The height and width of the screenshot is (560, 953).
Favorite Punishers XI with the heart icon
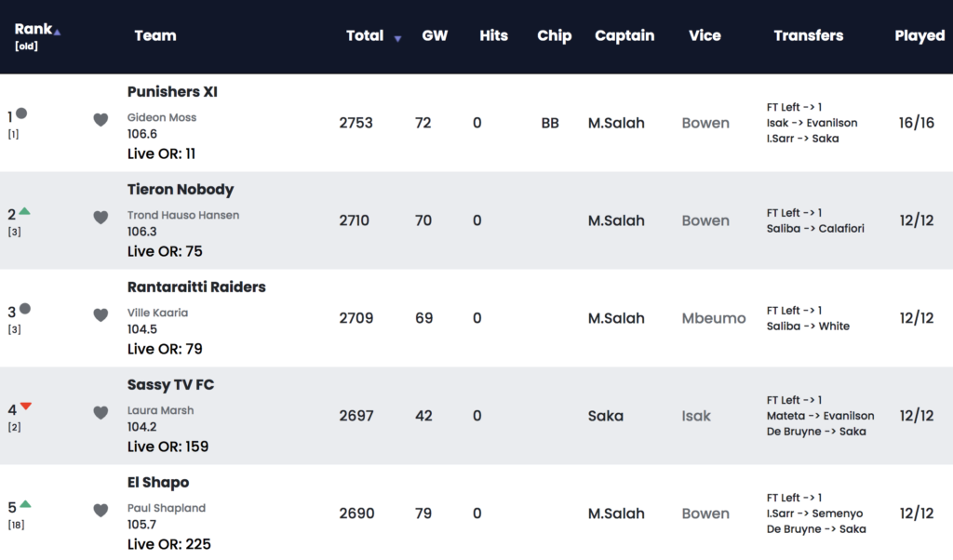click(101, 120)
